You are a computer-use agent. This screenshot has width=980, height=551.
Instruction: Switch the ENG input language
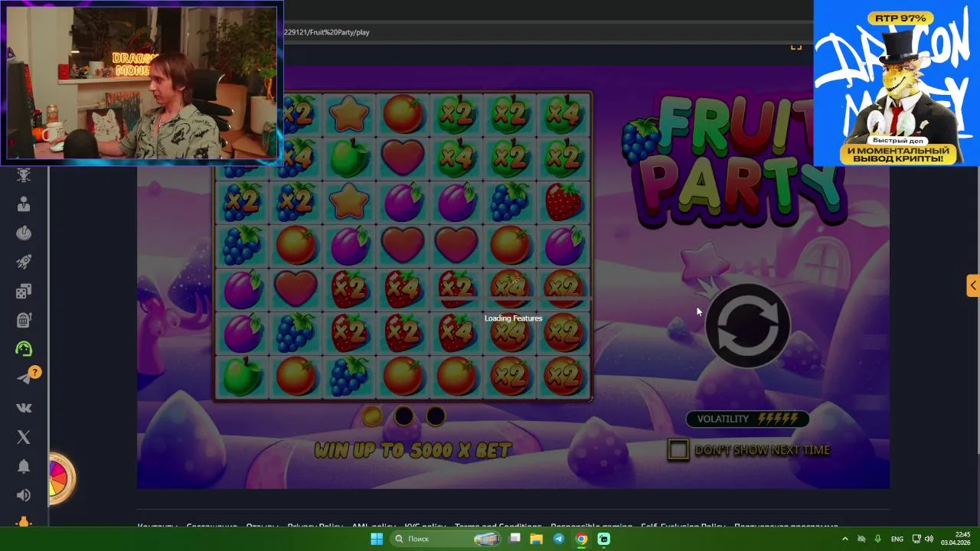(897, 539)
